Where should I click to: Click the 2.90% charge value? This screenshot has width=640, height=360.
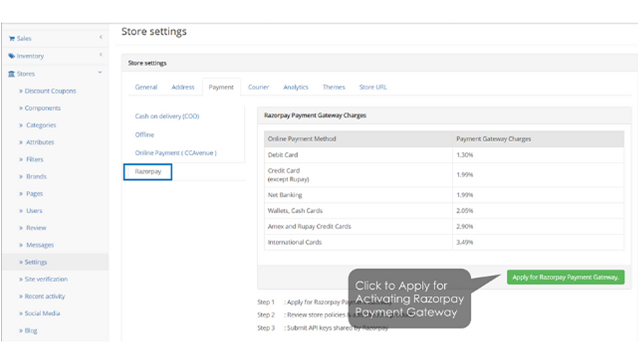464,226
